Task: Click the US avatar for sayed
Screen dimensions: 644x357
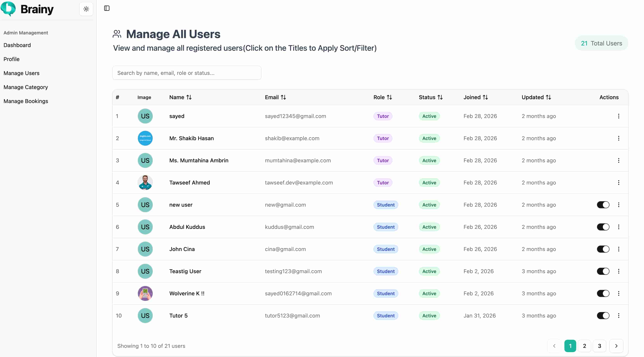Action: (x=145, y=116)
